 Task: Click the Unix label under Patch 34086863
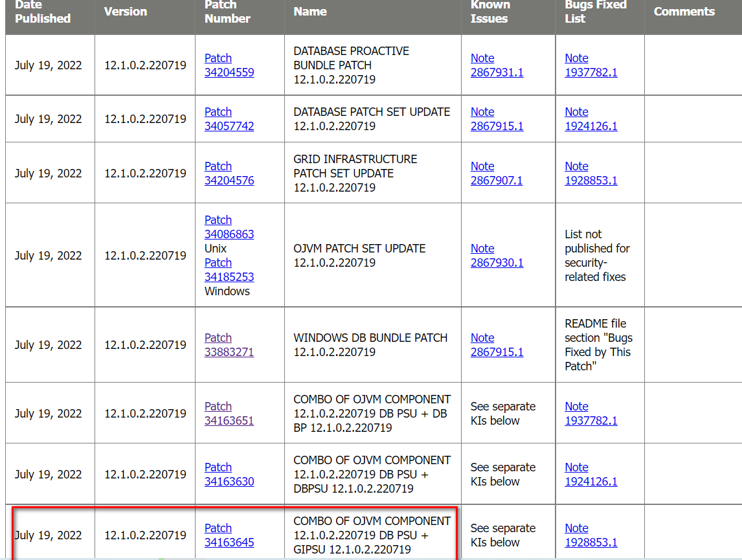pyautogui.click(x=216, y=249)
